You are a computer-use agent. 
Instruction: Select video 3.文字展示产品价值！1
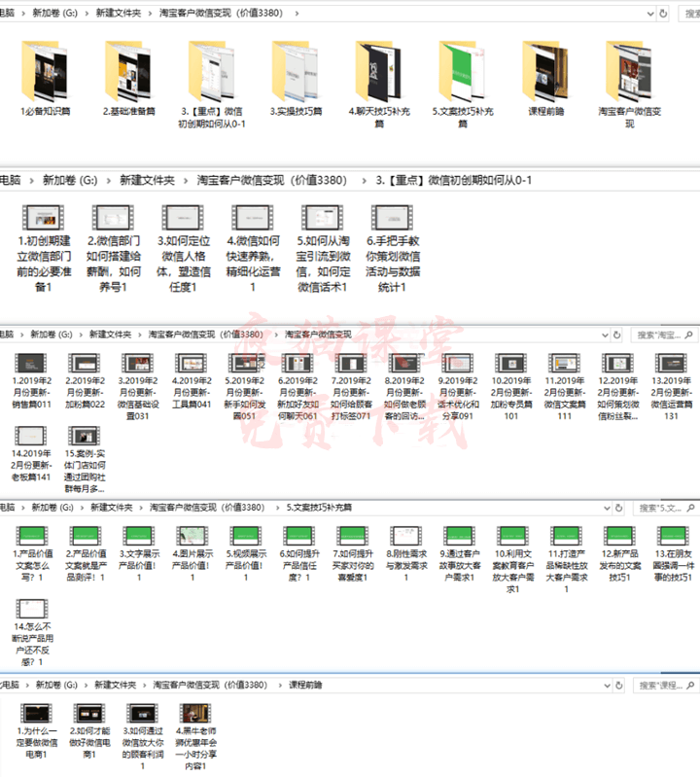pyautogui.click(x=139, y=554)
